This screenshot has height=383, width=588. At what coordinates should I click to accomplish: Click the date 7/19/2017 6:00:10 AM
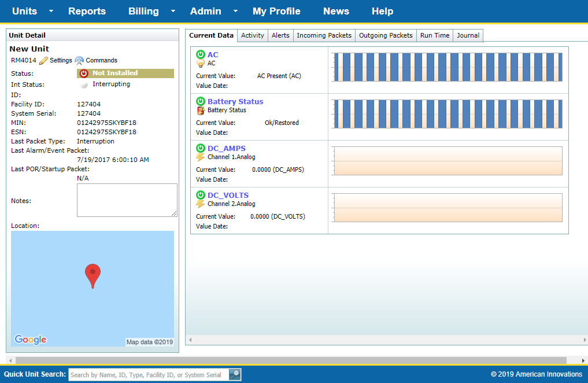[x=113, y=160]
